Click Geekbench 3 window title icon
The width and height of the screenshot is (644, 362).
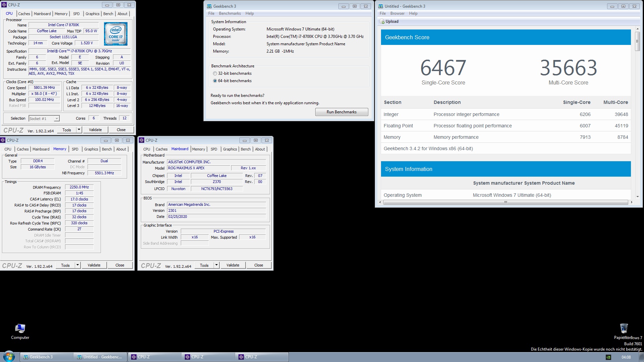[x=209, y=6]
